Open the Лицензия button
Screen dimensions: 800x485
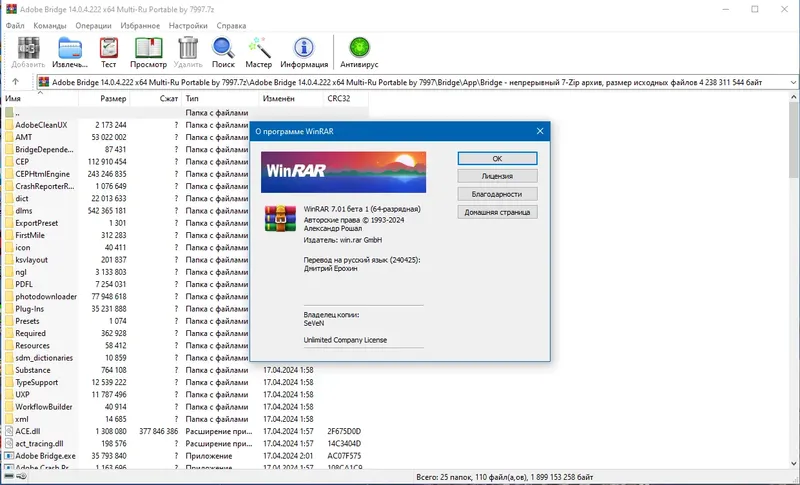(497, 176)
